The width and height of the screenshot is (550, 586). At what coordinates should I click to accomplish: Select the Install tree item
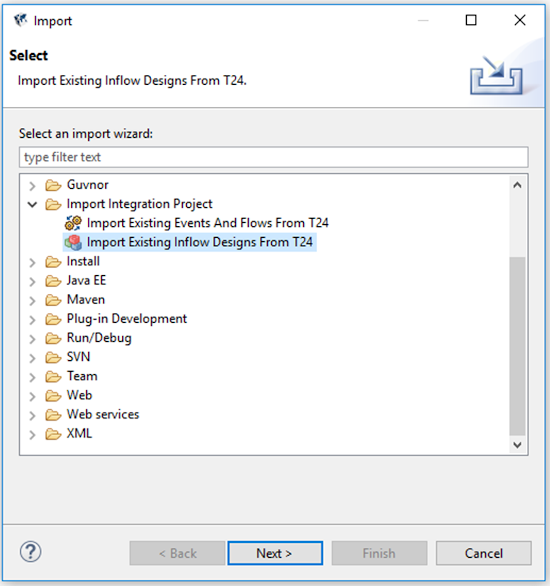click(83, 261)
